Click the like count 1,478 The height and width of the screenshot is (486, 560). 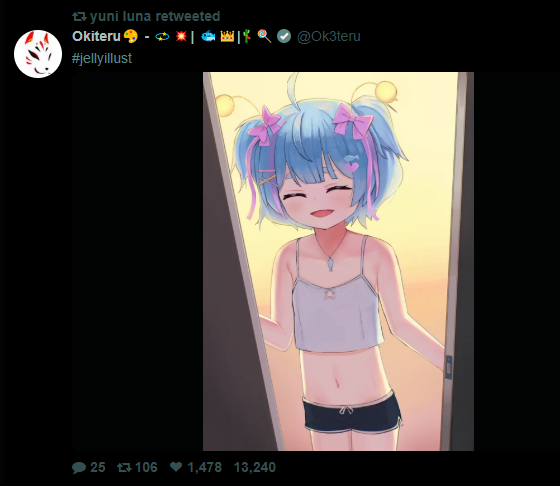point(204,467)
